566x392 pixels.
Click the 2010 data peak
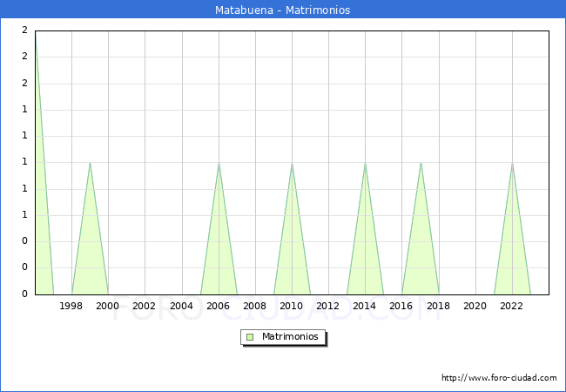[292, 164]
